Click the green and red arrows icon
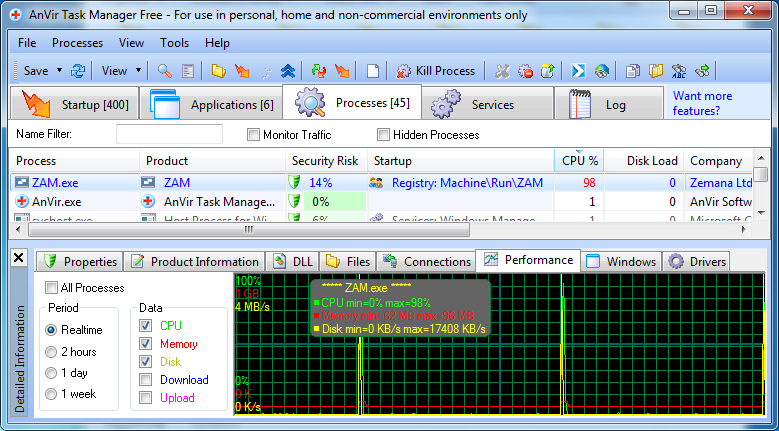This screenshot has width=779, height=431. tap(318, 71)
